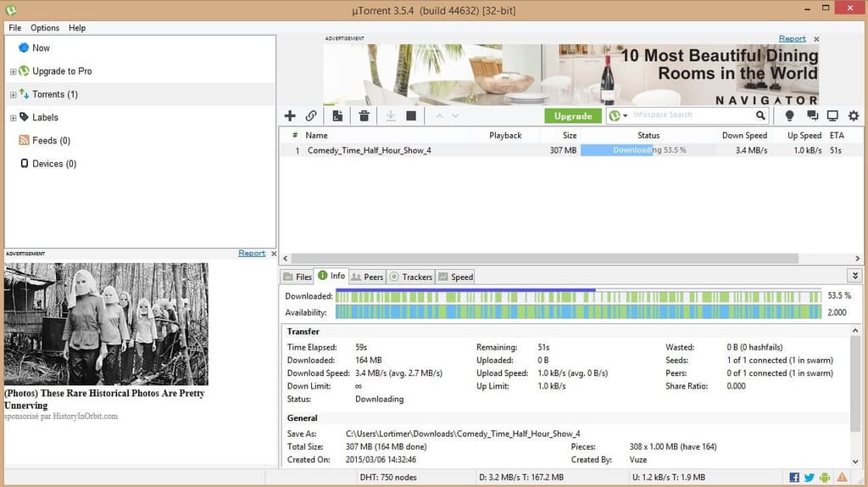Click Move Up Queue arrow icon
This screenshot has width=868, height=487.
click(439, 115)
